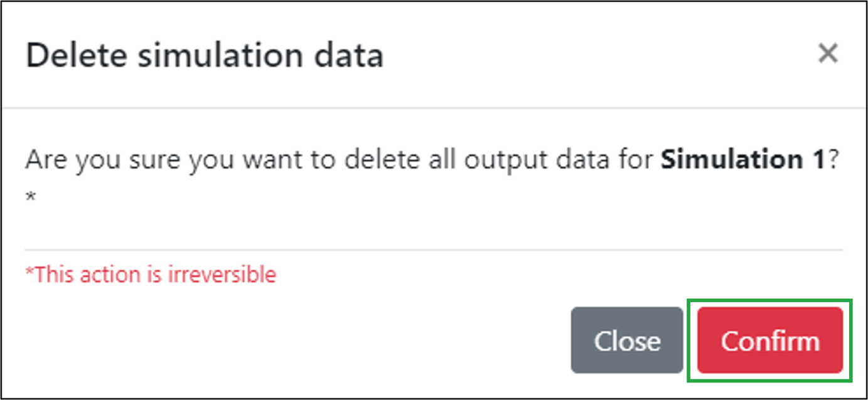Click the gray Close button

coord(626,340)
